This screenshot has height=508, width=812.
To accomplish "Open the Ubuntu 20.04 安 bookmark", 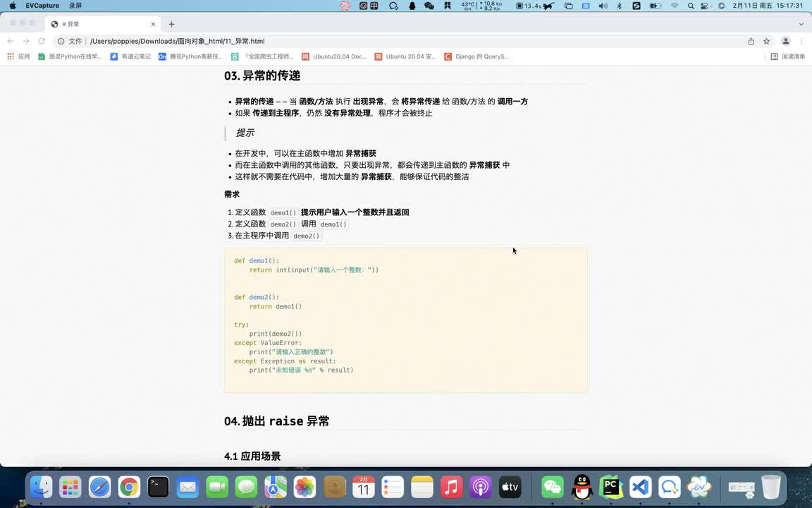I will (x=405, y=56).
